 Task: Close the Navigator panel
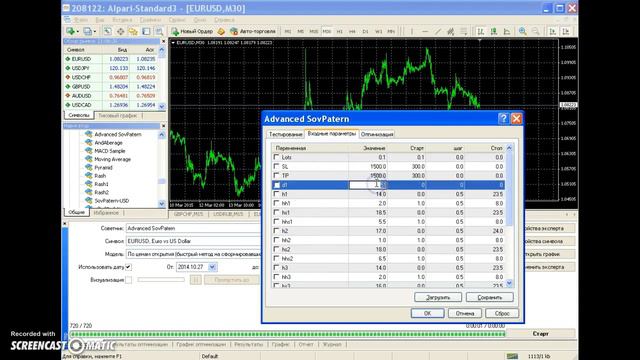pyautogui.click(x=163, y=126)
